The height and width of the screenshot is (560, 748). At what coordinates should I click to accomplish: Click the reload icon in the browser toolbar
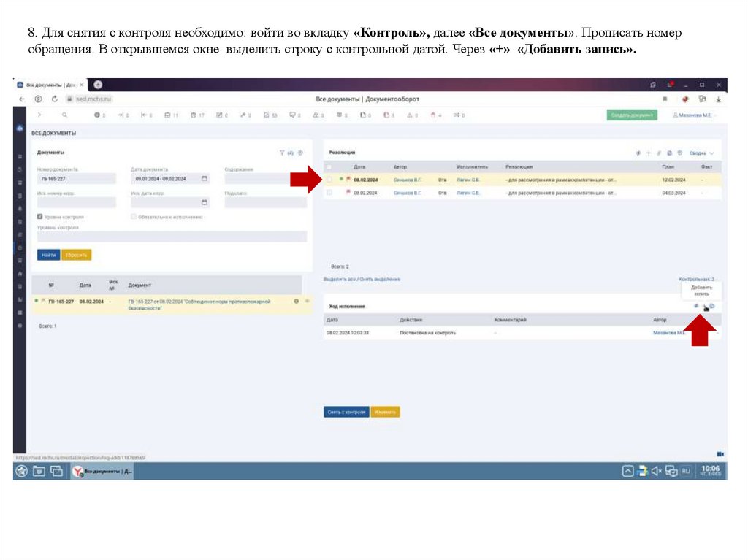[x=55, y=99]
